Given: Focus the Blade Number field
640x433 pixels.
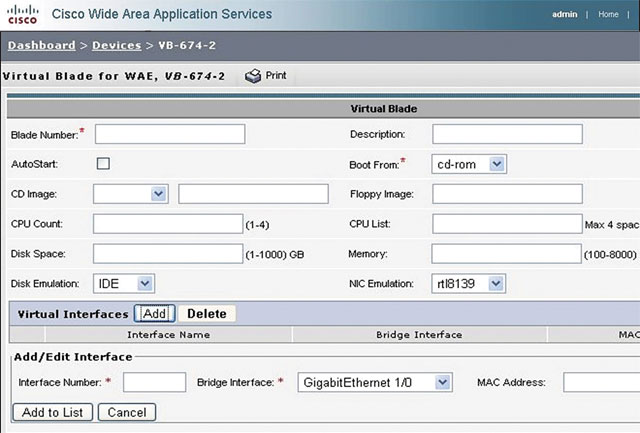Looking at the screenshot, I should tap(170, 134).
